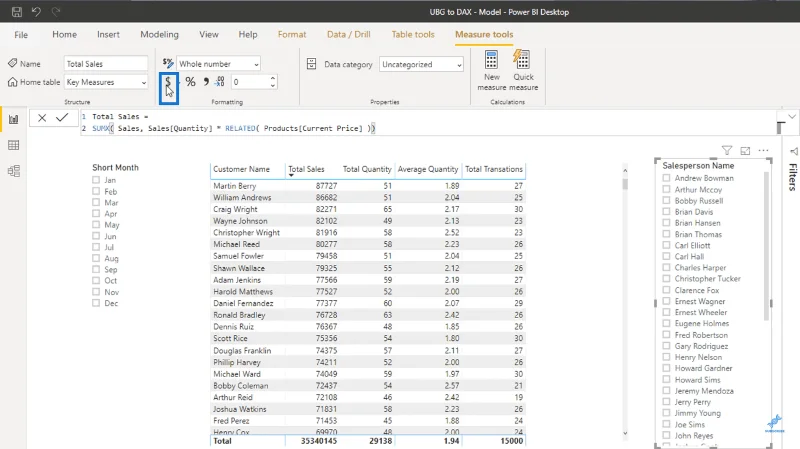Expand the formula bar chevron
This screenshot has height=449, width=800.
click(792, 117)
